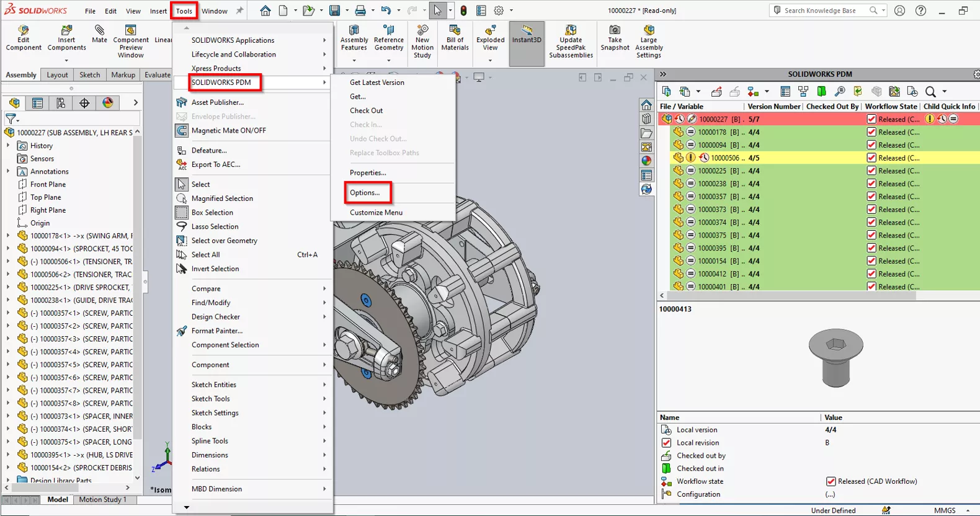980x516 pixels.
Task: Toggle Released checkbox for row 10000395
Action: coord(871,248)
